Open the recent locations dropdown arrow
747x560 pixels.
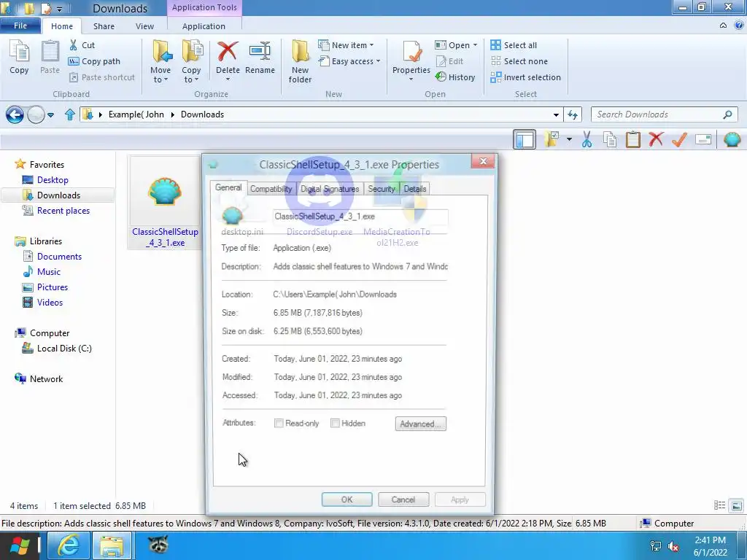(x=50, y=114)
